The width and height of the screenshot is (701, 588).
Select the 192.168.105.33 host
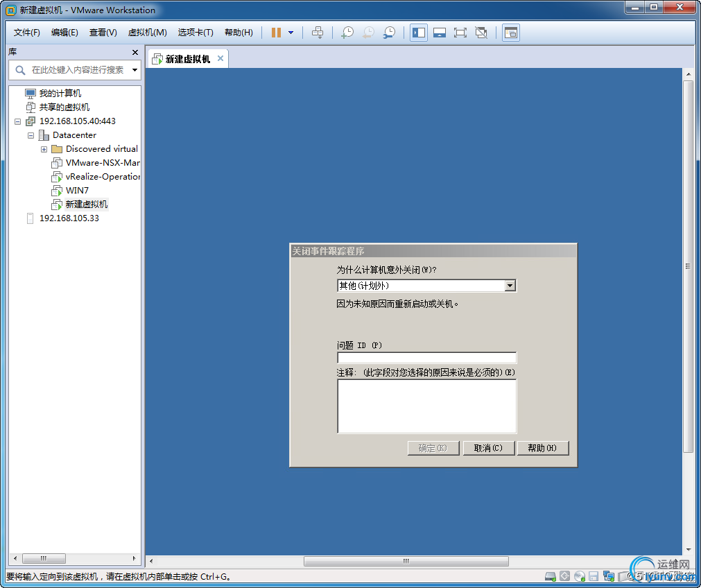point(69,218)
